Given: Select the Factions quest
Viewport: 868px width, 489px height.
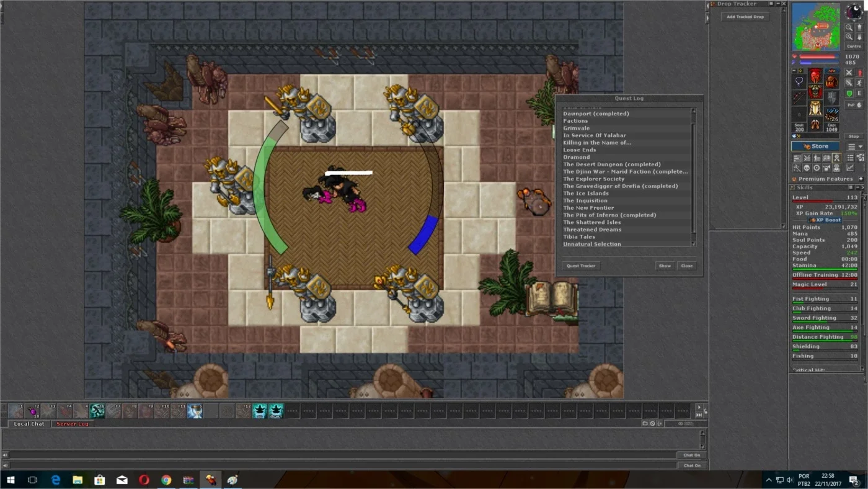Looking at the screenshot, I should pos(627,121).
